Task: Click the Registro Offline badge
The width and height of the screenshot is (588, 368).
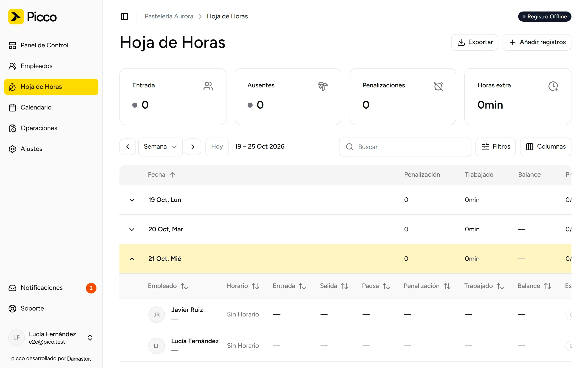Action: click(x=545, y=17)
